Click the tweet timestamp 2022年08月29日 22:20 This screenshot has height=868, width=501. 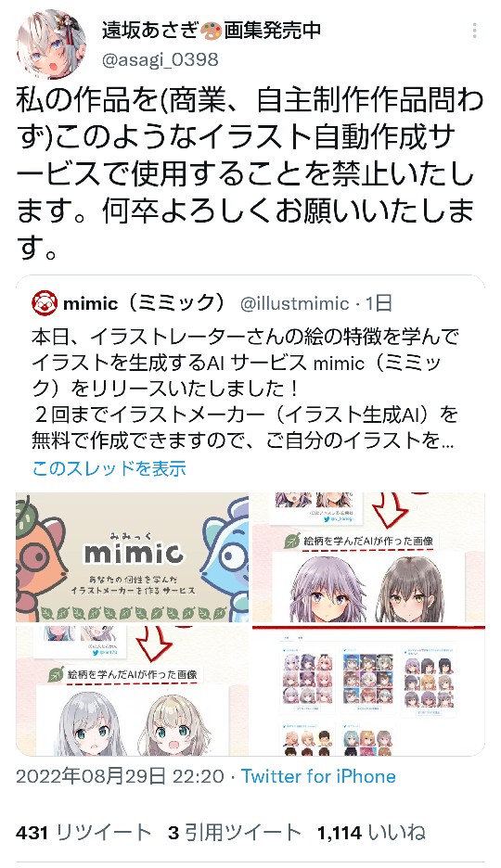(x=120, y=776)
